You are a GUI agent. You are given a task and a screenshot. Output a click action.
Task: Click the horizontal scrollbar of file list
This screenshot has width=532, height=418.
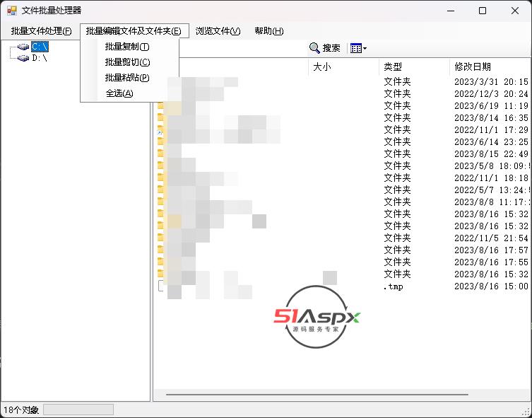(317, 395)
